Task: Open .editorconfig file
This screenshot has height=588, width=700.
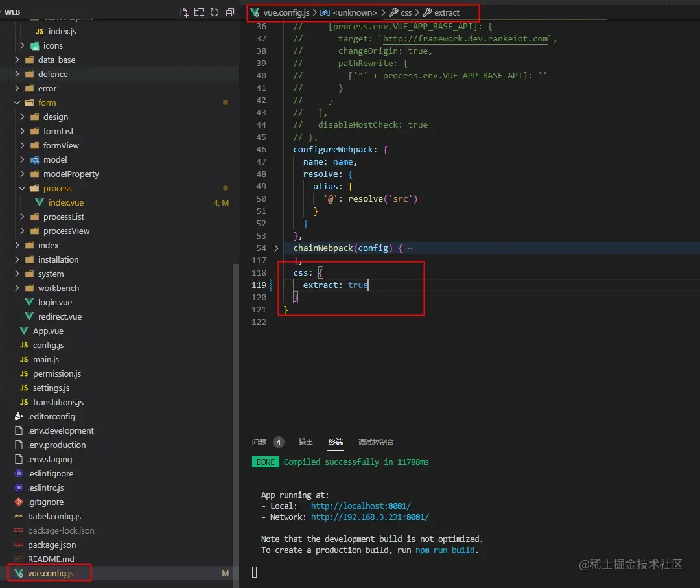Action: 51,417
